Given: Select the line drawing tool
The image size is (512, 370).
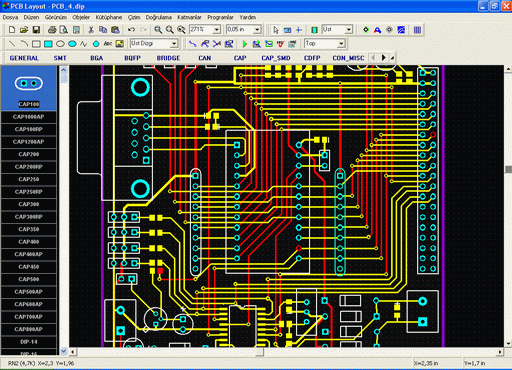Looking at the screenshot, I should coord(12,44).
